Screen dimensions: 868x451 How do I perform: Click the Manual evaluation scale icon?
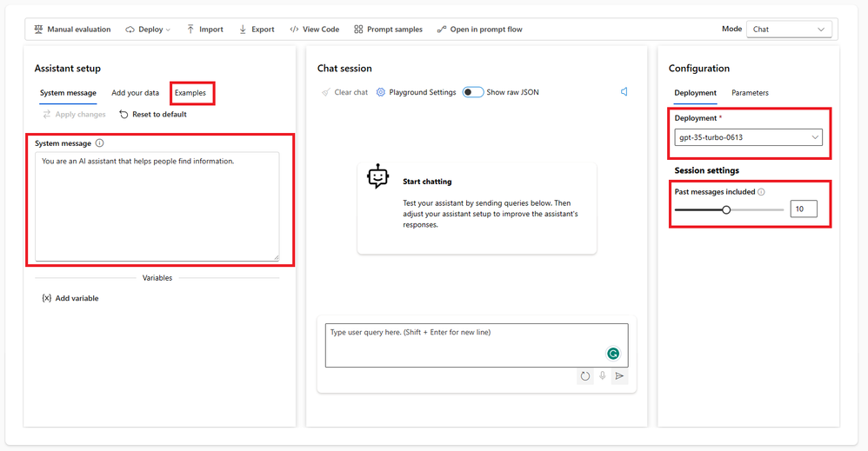(38, 30)
